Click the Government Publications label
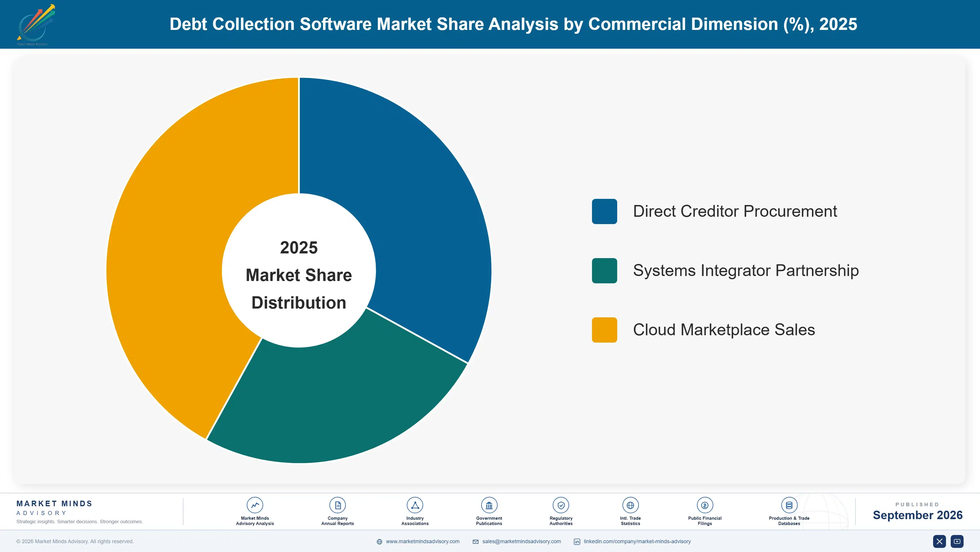The width and height of the screenshot is (980, 552). 489,521
